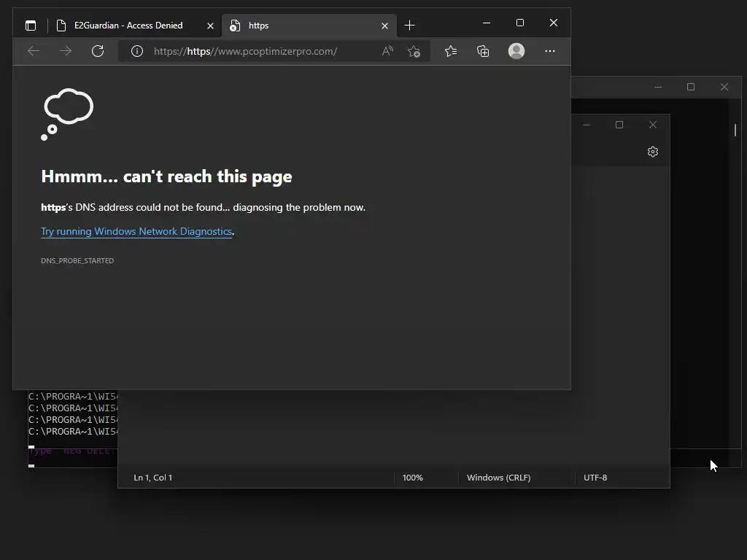
Task: Refresh the current page
Action: pyautogui.click(x=98, y=51)
